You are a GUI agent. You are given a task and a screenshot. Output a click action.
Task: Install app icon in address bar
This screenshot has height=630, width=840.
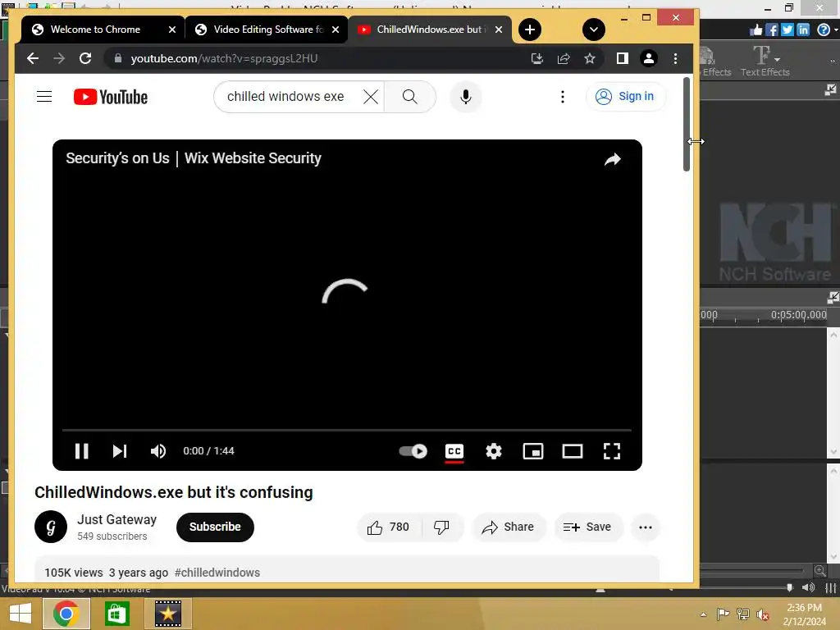(x=536, y=58)
